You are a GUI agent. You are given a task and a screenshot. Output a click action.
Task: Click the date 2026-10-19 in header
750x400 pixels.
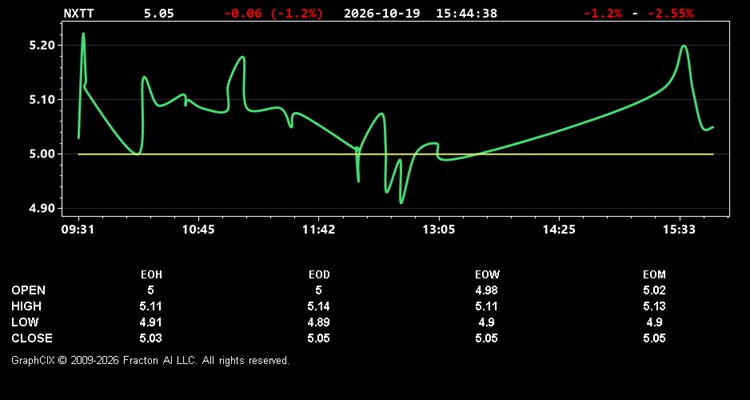pyautogui.click(x=382, y=13)
